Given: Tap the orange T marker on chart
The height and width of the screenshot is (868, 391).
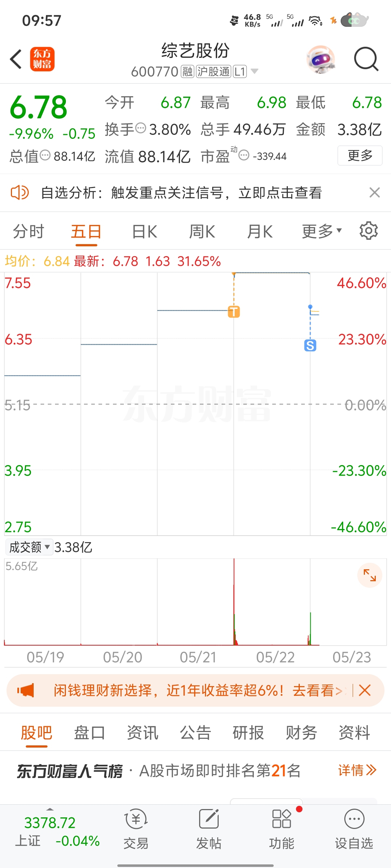Looking at the screenshot, I should tap(234, 311).
